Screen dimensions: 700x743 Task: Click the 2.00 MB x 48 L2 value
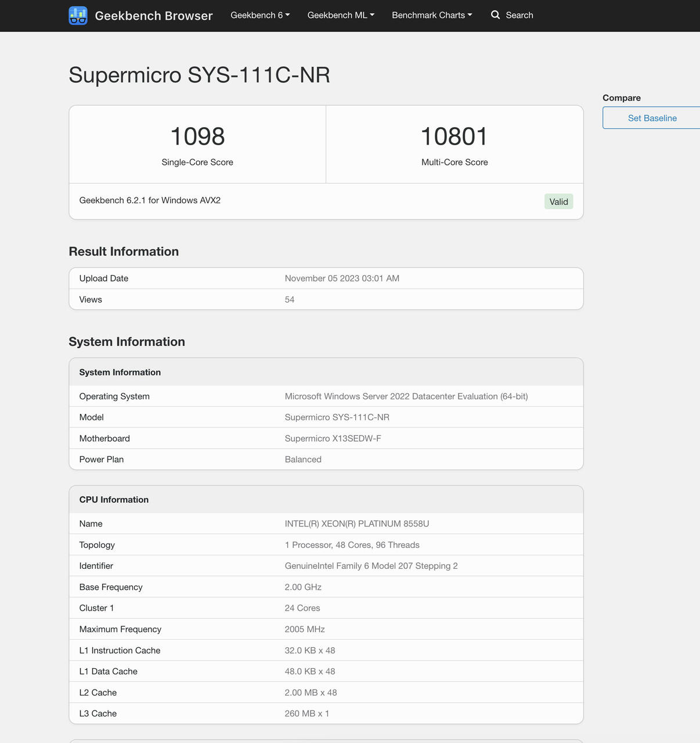point(311,692)
